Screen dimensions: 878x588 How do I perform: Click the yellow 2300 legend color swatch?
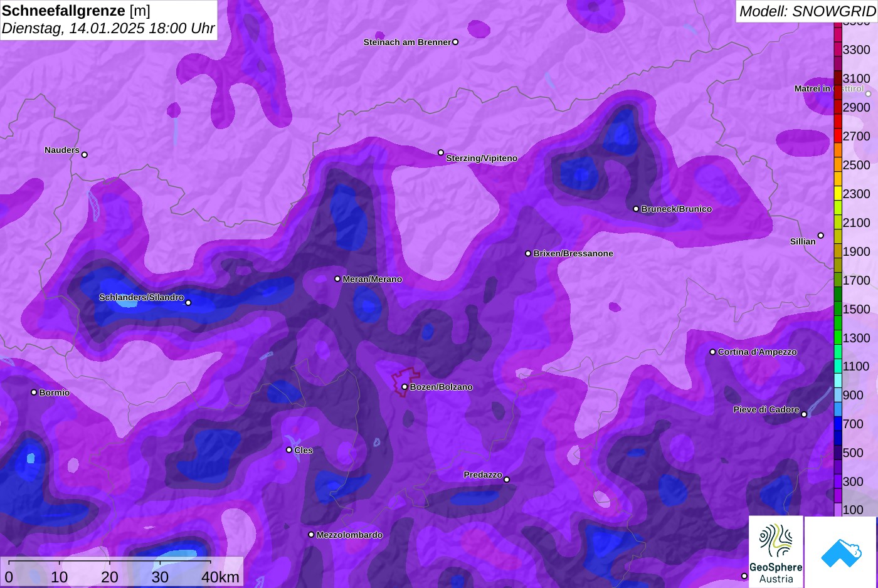838,194
